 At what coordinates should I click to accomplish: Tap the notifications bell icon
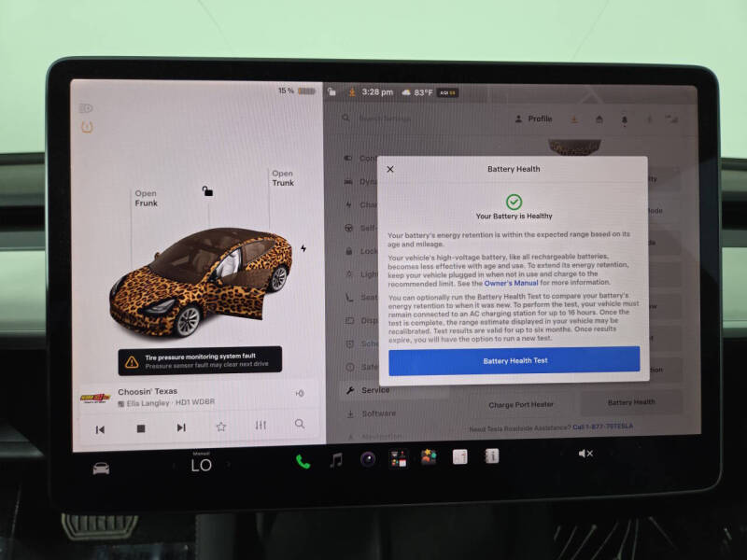point(624,120)
